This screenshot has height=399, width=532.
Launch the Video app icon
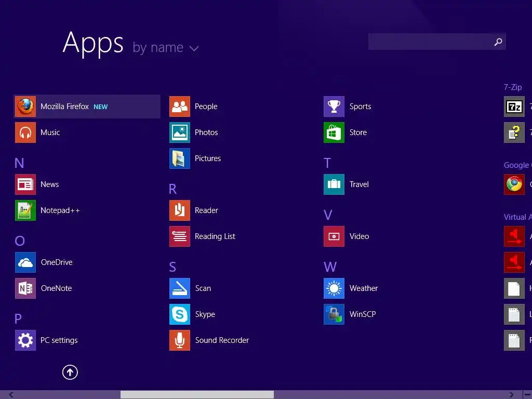(x=334, y=236)
